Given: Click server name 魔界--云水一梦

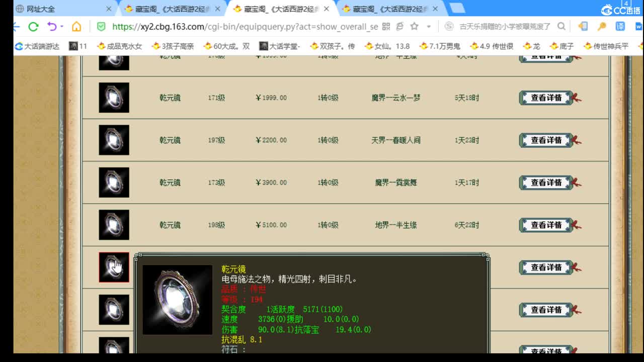Looking at the screenshot, I should click(x=396, y=98).
